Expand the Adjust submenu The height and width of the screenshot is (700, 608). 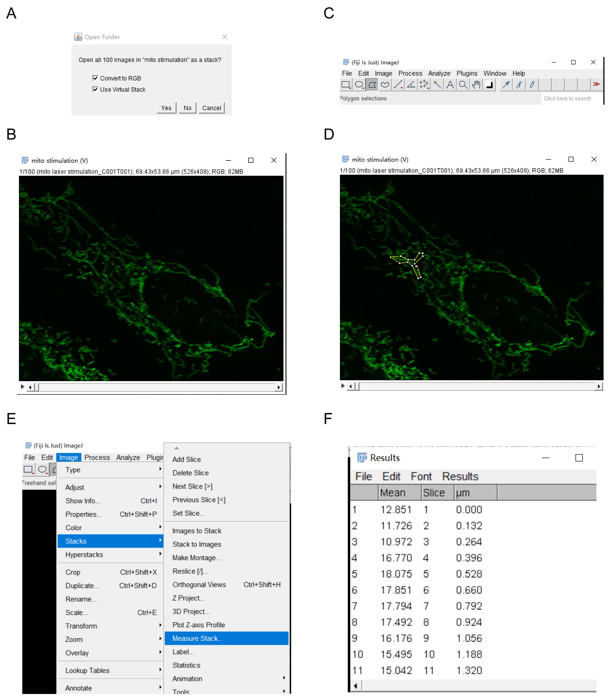[110, 487]
